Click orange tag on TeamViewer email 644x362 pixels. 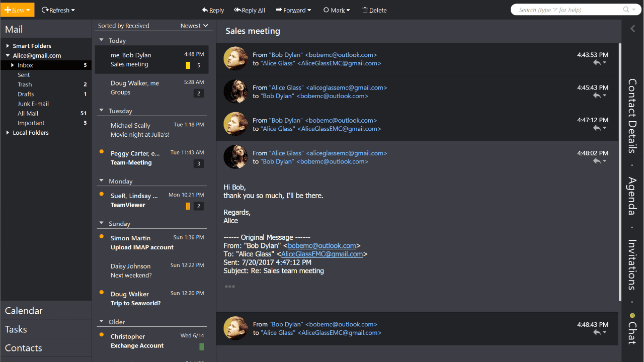coord(188,206)
